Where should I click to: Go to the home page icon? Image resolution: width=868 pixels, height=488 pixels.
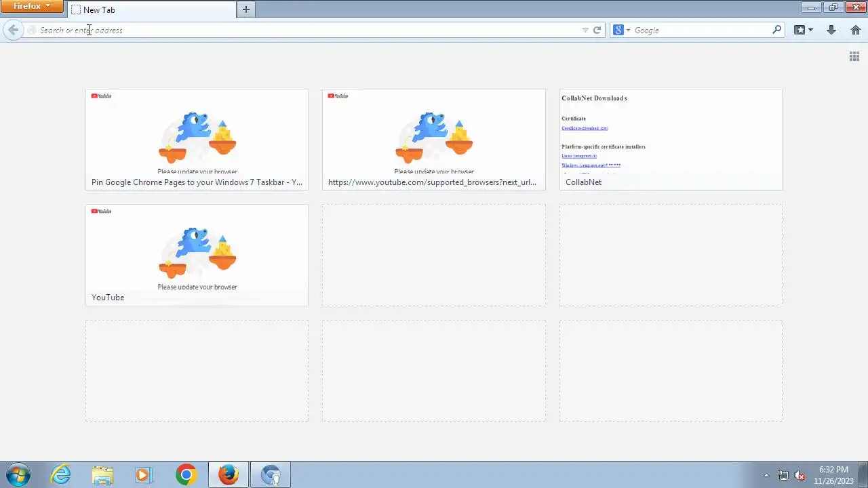[x=856, y=30]
